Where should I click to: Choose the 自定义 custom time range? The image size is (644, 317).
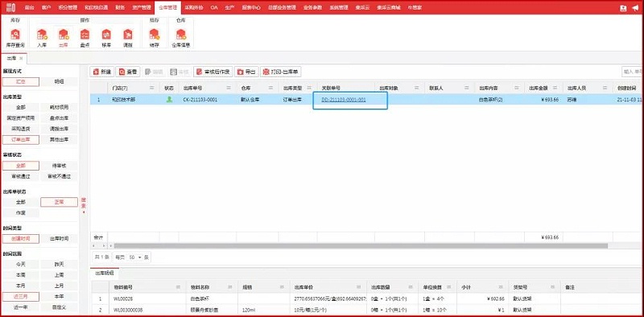[x=59, y=307]
